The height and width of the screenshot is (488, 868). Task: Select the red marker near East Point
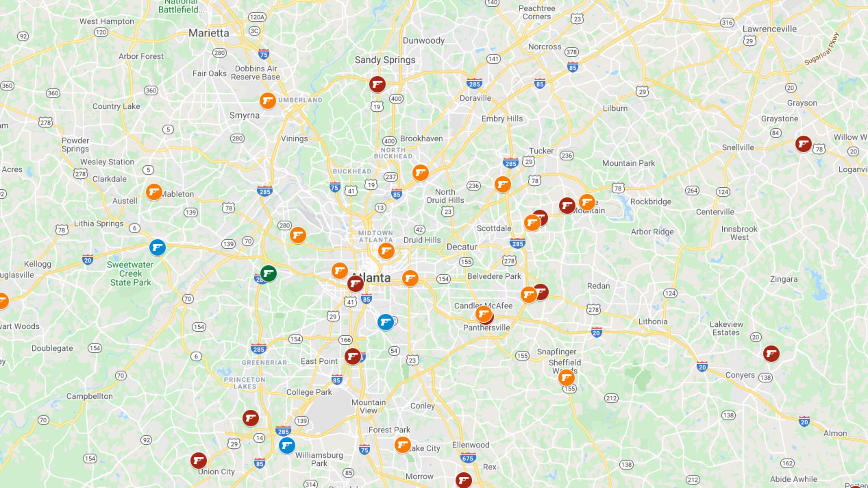[x=352, y=356]
